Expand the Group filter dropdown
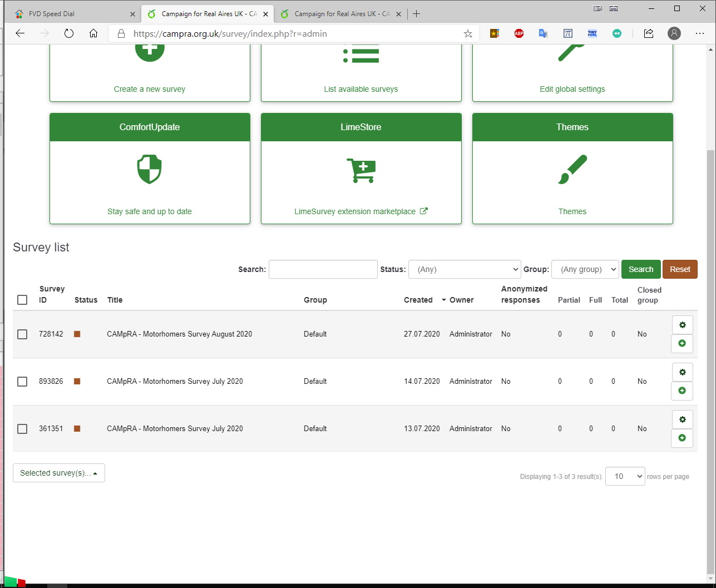This screenshot has width=716, height=588. tap(584, 269)
